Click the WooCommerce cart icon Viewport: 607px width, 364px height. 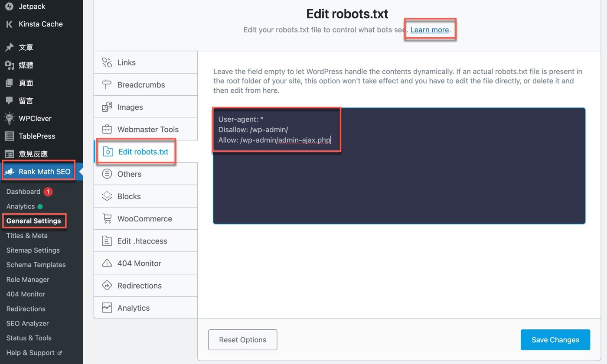[x=107, y=218]
